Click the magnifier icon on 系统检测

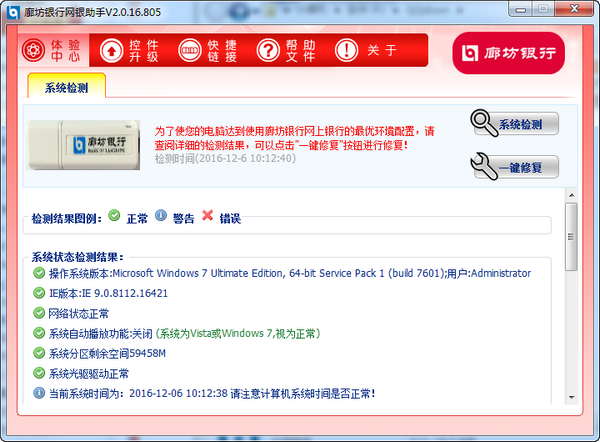coord(483,122)
